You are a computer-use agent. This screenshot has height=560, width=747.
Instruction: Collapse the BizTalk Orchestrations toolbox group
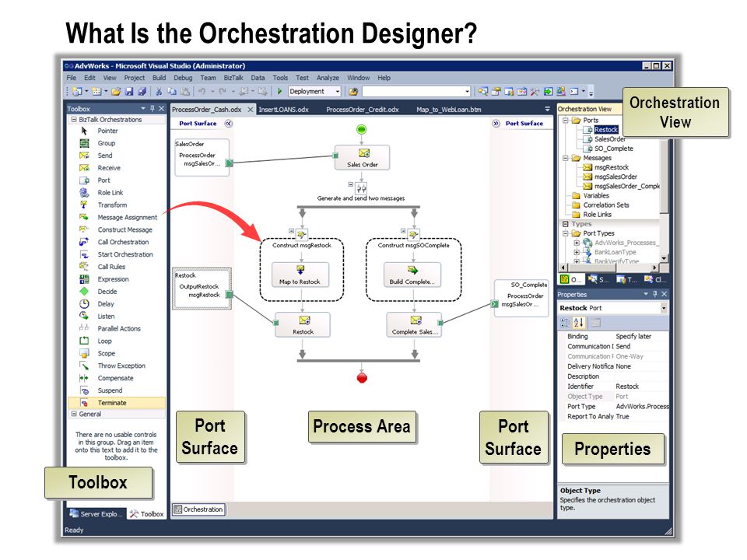[74, 120]
